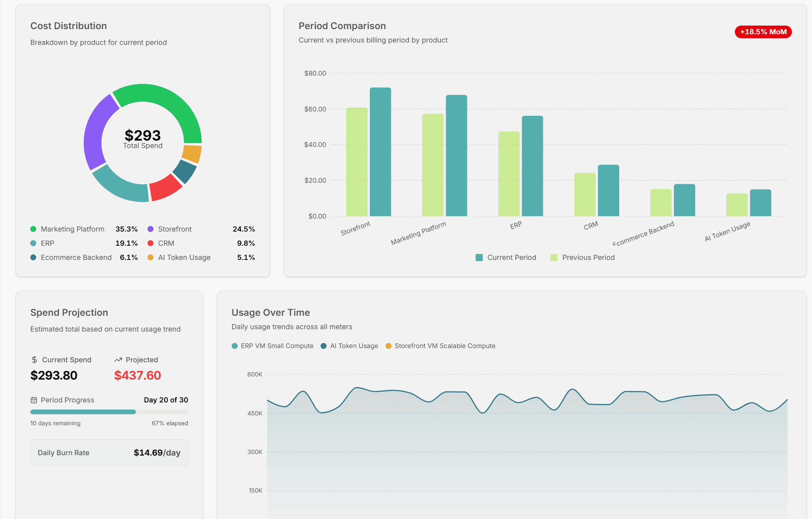This screenshot has width=812, height=519.
Task: Click the AI Token Usage orange dot in Cost Distribution
Action: pos(150,258)
